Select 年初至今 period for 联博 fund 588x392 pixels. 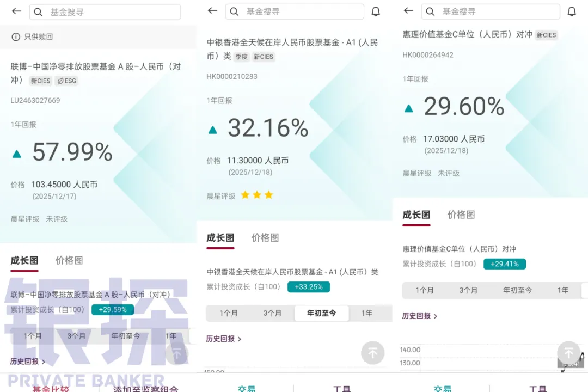(x=126, y=336)
